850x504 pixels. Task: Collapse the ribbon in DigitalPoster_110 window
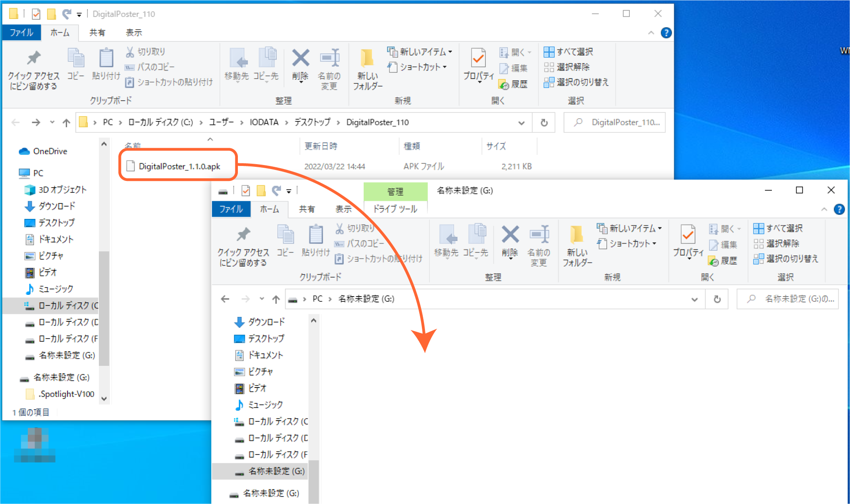pos(651,33)
